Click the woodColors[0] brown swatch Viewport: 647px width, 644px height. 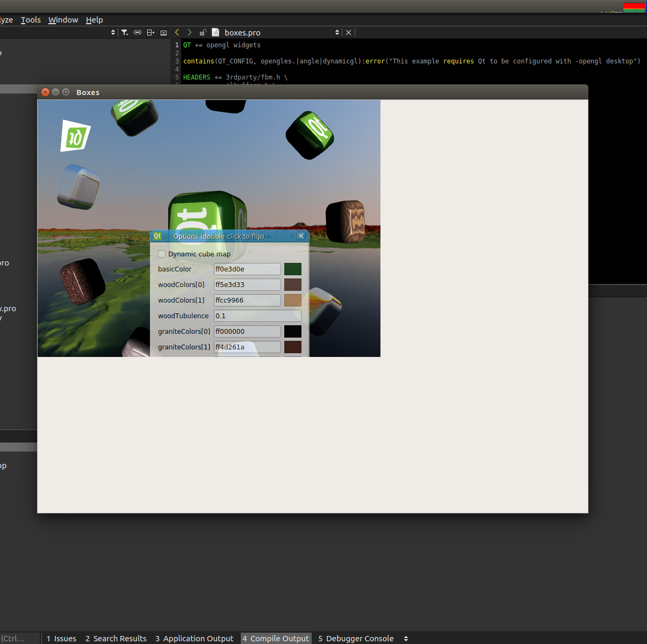tap(293, 284)
